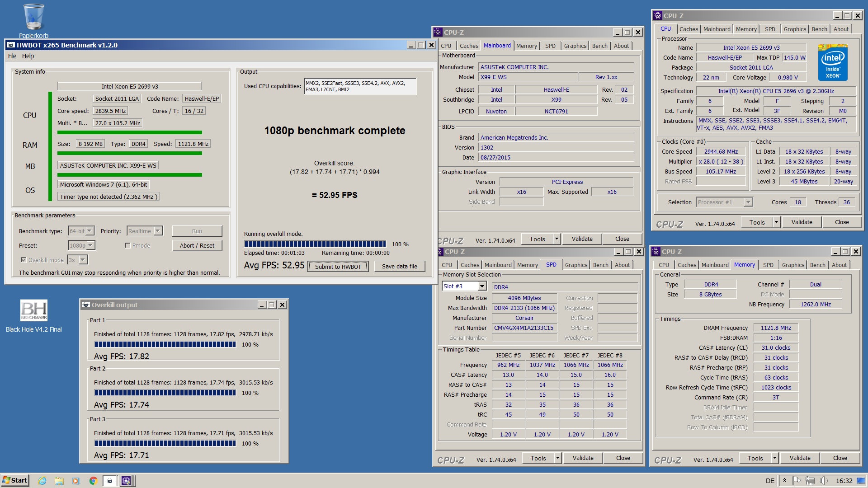Open the File menu in HWBOT x265
The height and width of the screenshot is (488, 868).
tap(12, 56)
